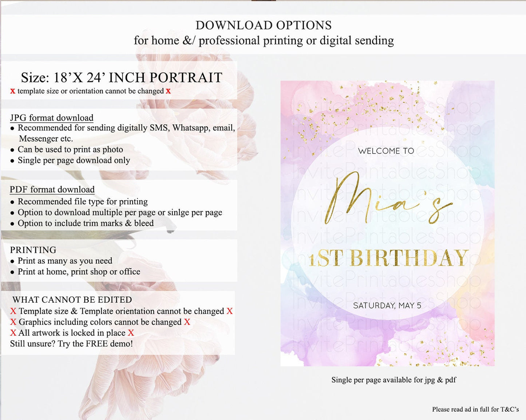
Task: Click the red X after 'cannot be changed' under Size
Action: click(x=168, y=91)
